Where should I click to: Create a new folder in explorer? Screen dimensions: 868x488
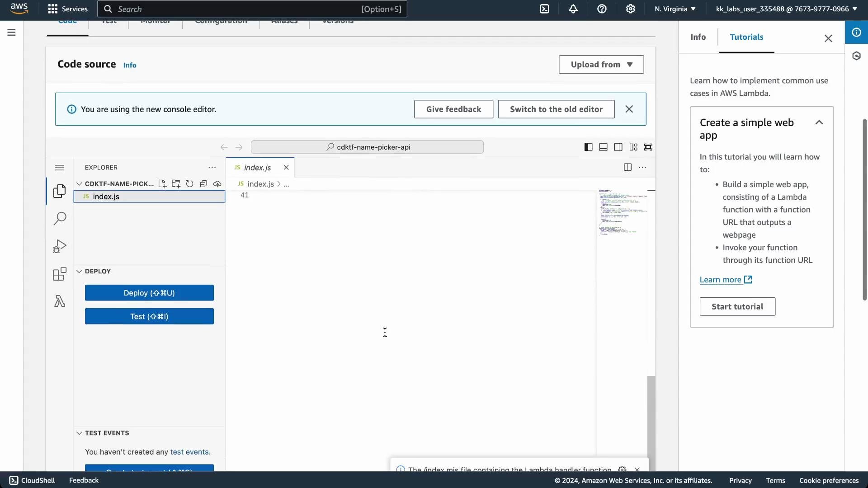tap(176, 184)
